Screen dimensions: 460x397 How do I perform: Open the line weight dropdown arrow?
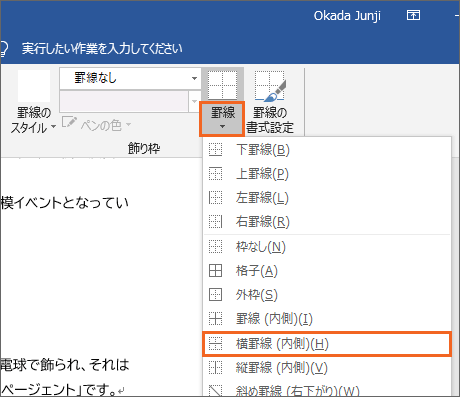tap(194, 101)
